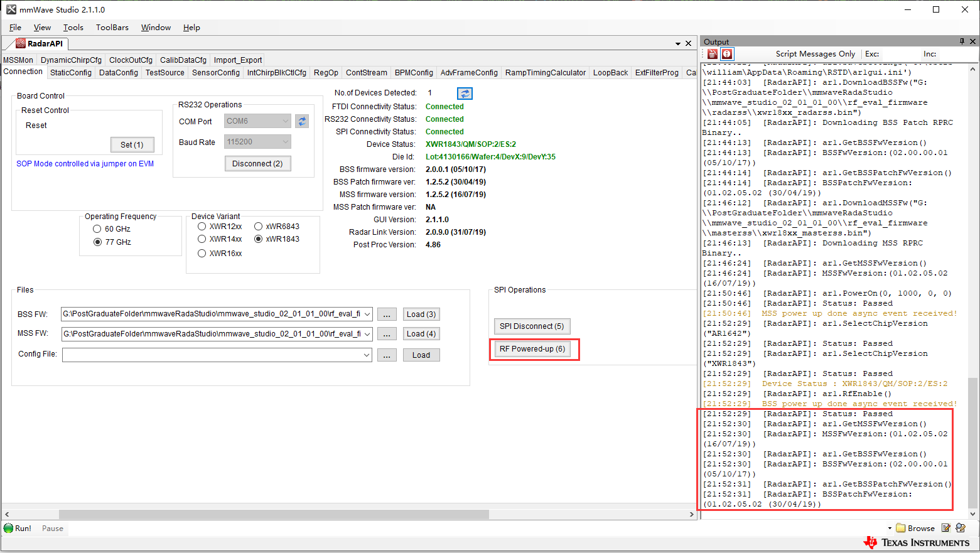The image size is (980, 553).
Task: Expand the BSS FW path dropdown
Action: (367, 314)
